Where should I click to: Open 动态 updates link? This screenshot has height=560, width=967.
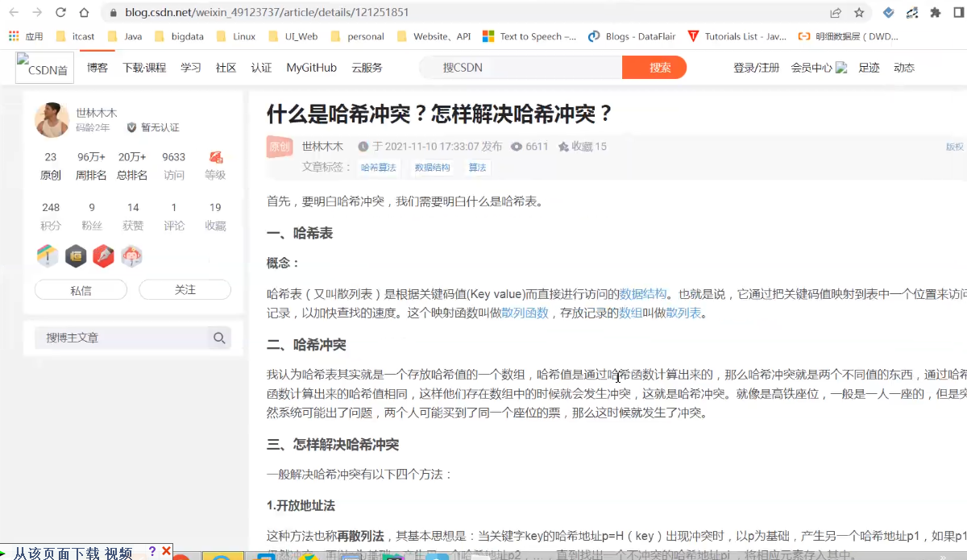pyautogui.click(x=904, y=68)
